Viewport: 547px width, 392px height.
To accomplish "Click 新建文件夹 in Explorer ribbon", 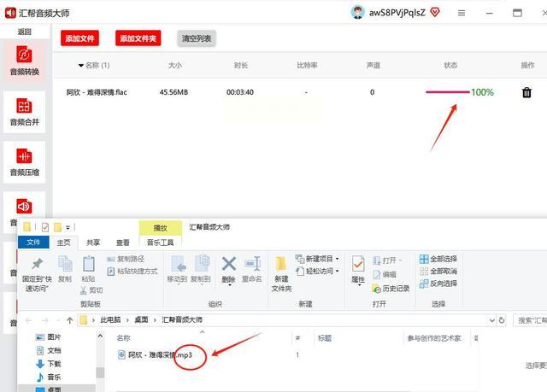I will pyautogui.click(x=281, y=274).
